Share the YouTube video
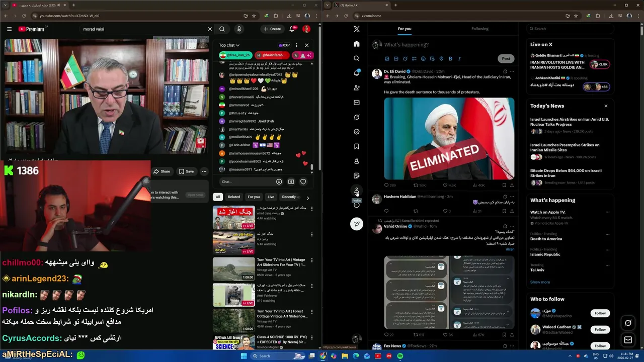The width and height of the screenshot is (644, 362). (162, 171)
